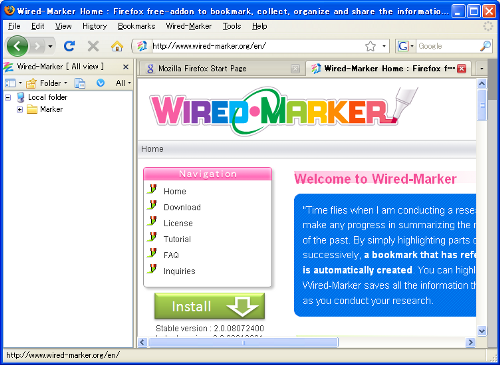Click the horizontal scrollbar left arrow
Viewport: 500px width, 365px height.
point(142,342)
